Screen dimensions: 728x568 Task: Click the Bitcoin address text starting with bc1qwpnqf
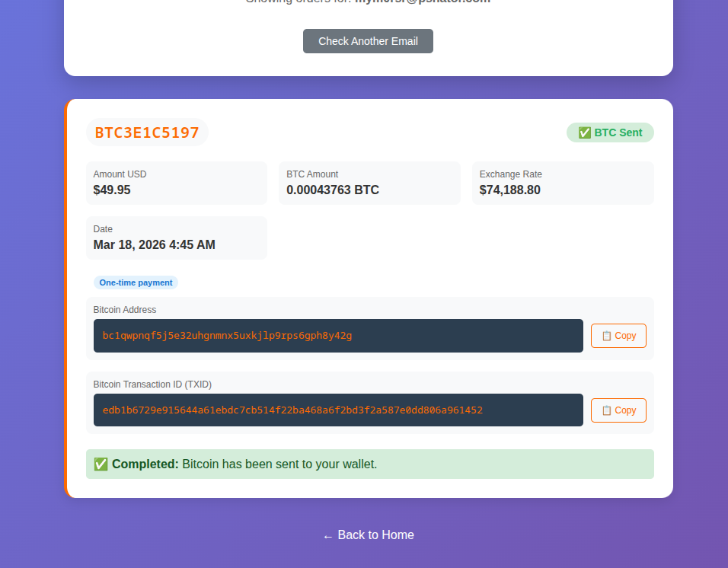(227, 336)
